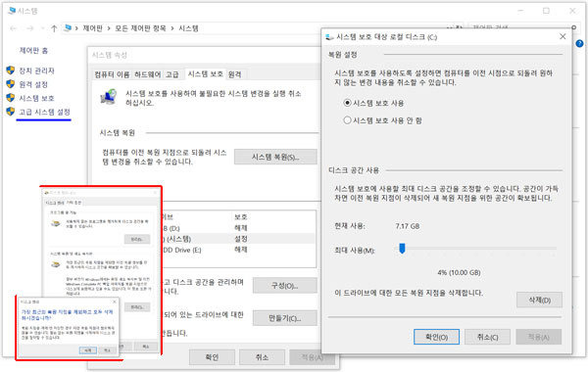Open the 장치 관리자 link

click(37, 70)
